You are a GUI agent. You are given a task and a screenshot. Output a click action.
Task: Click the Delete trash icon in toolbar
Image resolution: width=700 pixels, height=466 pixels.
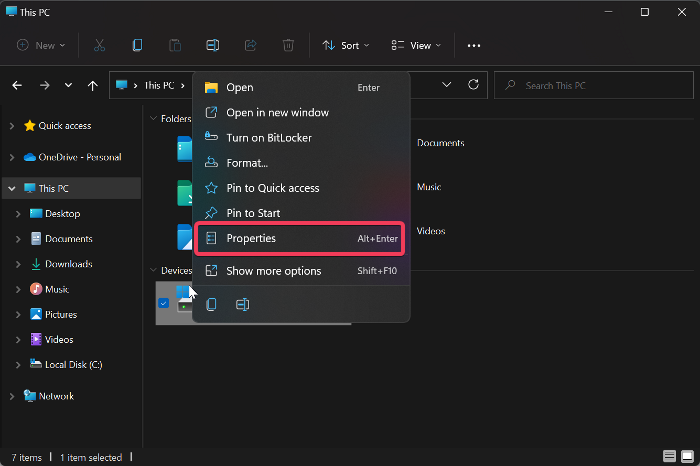point(288,45)
